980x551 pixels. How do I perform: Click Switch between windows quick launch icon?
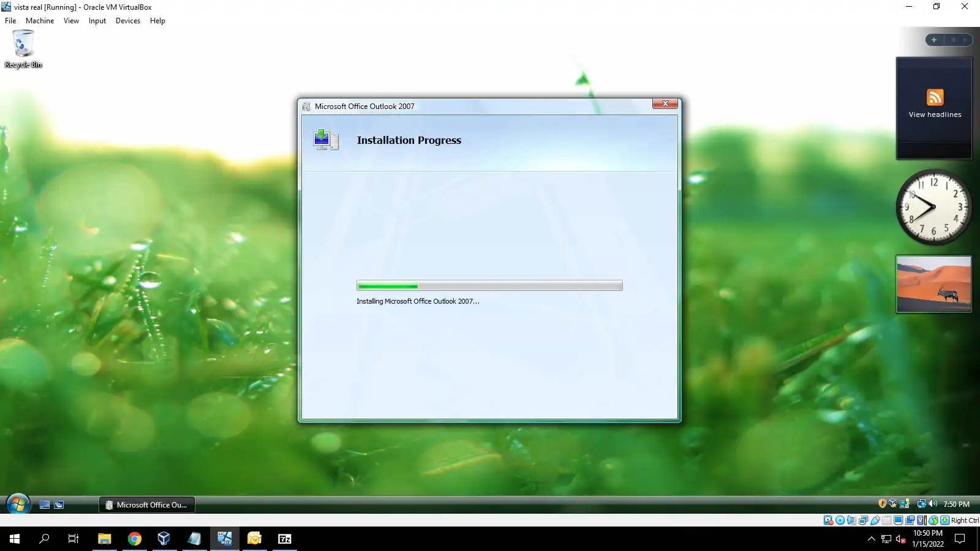[x=59, y=505]
